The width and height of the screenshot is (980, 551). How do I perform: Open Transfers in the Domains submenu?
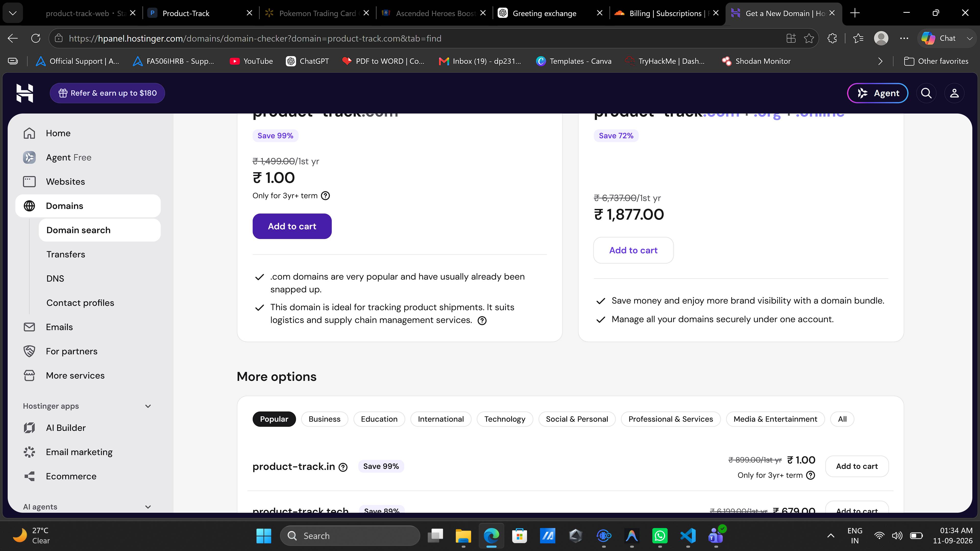pos(66,254)
